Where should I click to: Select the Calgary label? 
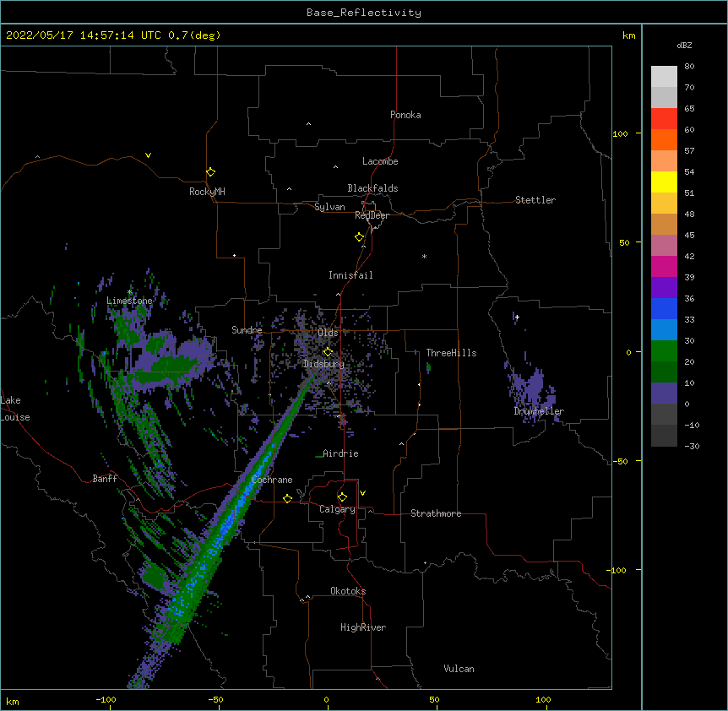coord(337,509)
